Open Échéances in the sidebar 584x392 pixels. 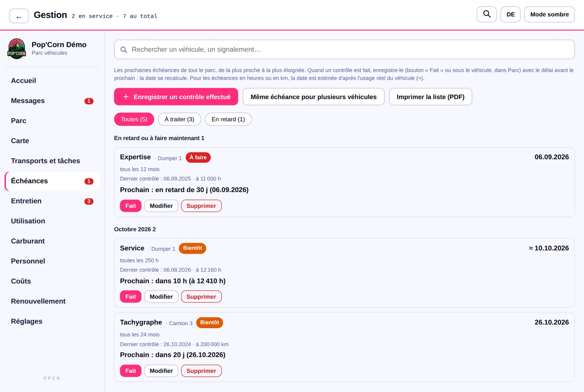click(52, 181)
